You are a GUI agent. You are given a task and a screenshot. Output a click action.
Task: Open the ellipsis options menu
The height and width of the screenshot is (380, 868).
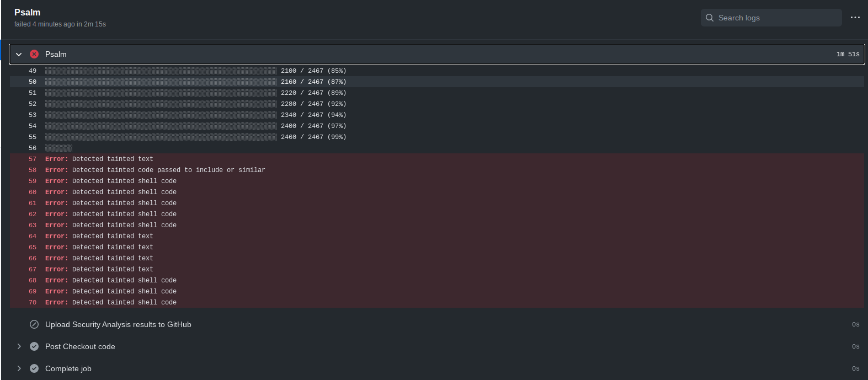coord(855,18)
